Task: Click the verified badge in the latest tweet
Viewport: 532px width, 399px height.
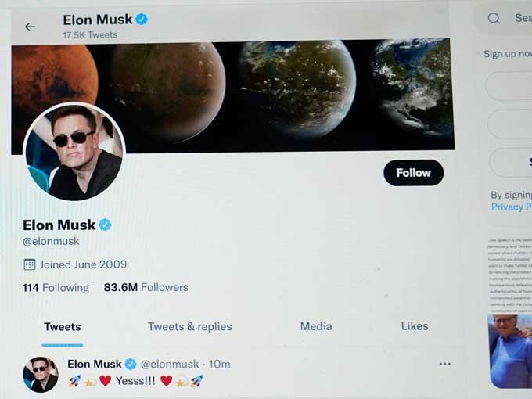Action: coord(131,364)
